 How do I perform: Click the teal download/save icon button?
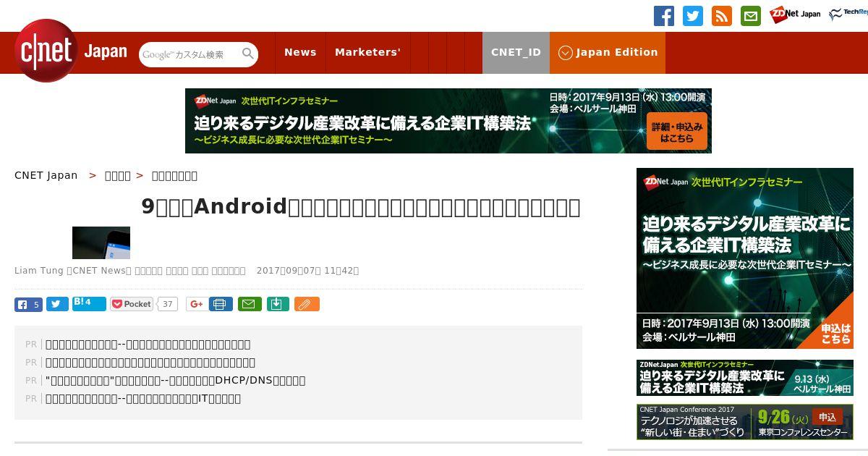coord(278,304)
